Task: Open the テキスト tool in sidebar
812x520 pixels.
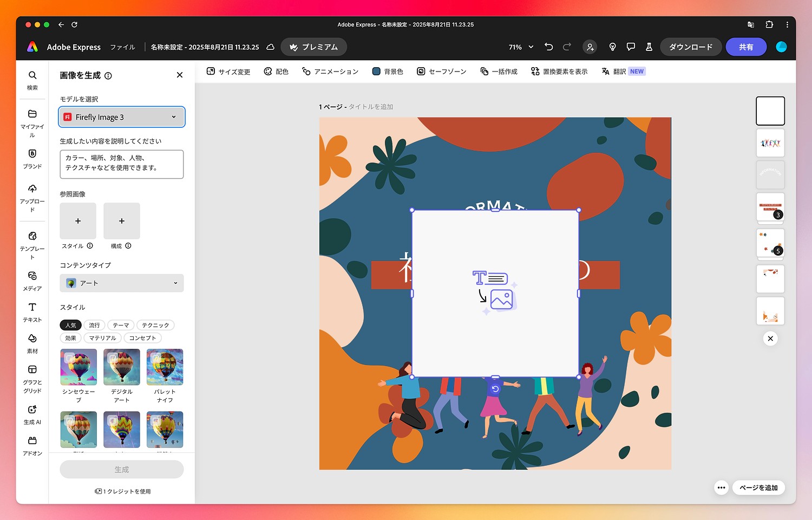Action: (x=32, y=311)
